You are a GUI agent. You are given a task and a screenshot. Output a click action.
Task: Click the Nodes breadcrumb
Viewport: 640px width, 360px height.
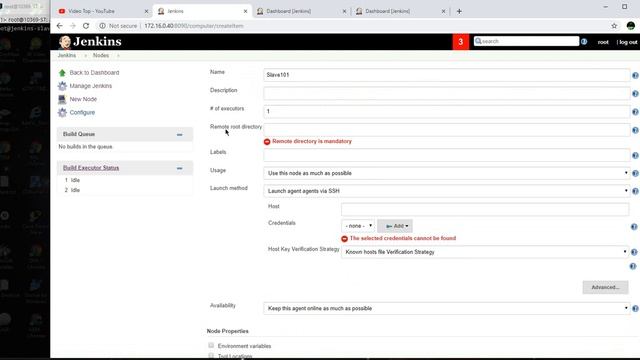[101, 56]
